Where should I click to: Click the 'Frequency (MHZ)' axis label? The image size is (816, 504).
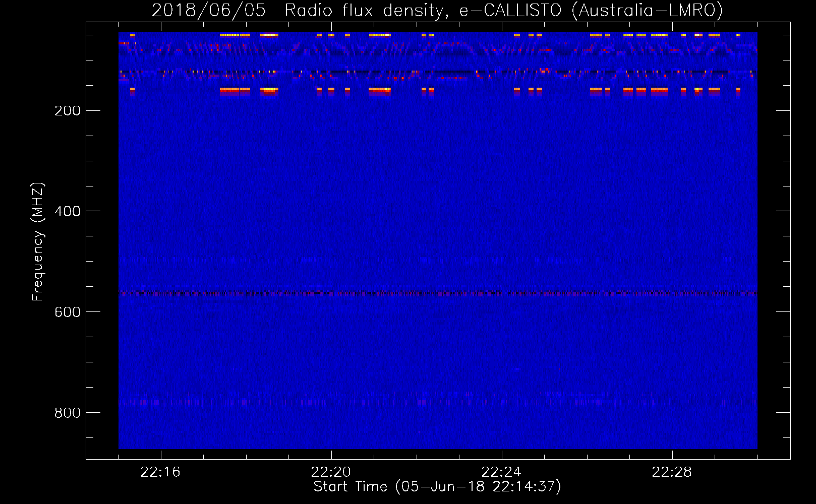[x=37, y=241]
